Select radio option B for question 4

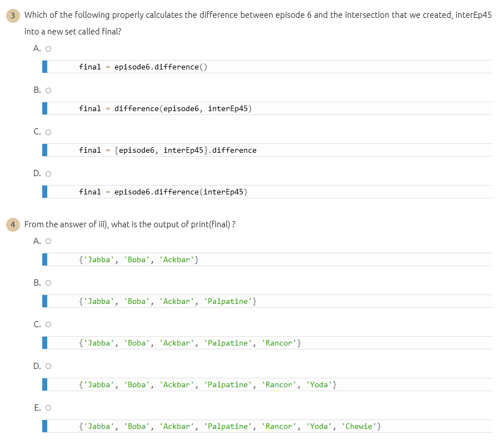click(48, 283)
